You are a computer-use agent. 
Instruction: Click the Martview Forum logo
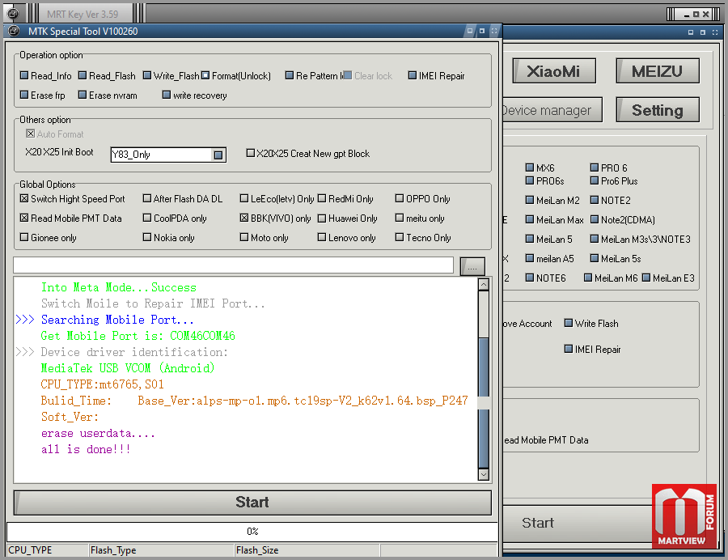tap(684, 516)
